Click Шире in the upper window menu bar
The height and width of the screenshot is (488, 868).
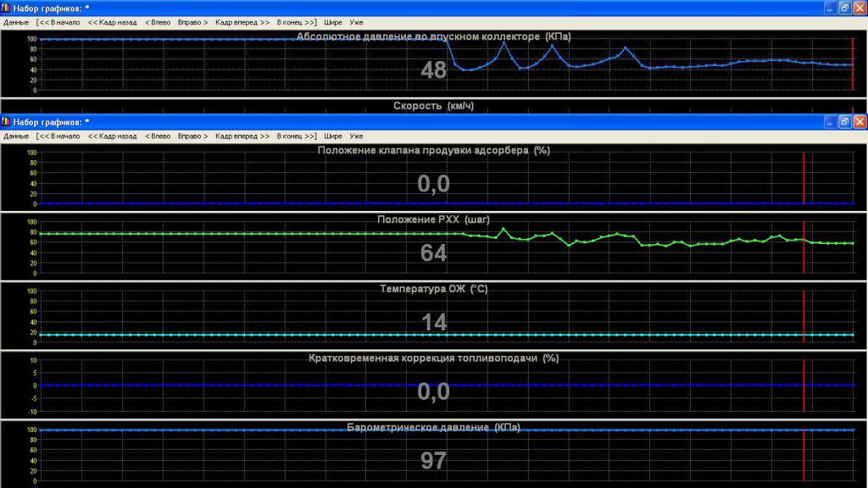tap(333, 22)
